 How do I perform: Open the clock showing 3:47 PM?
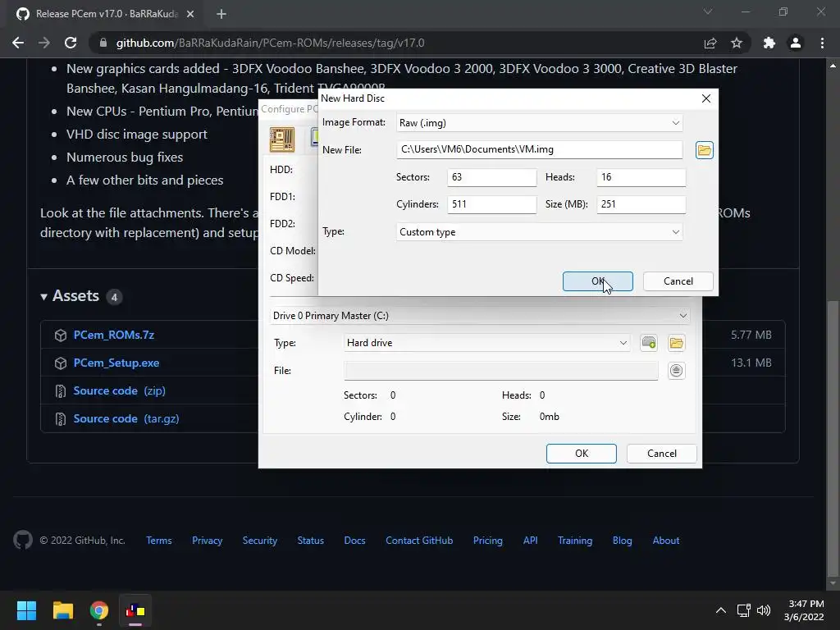pos(804,610)
